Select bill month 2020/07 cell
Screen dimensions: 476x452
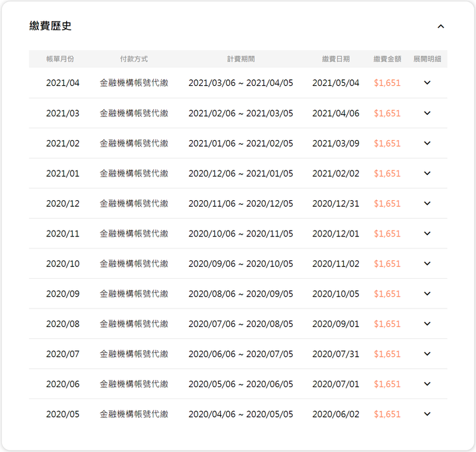point(63,354)
